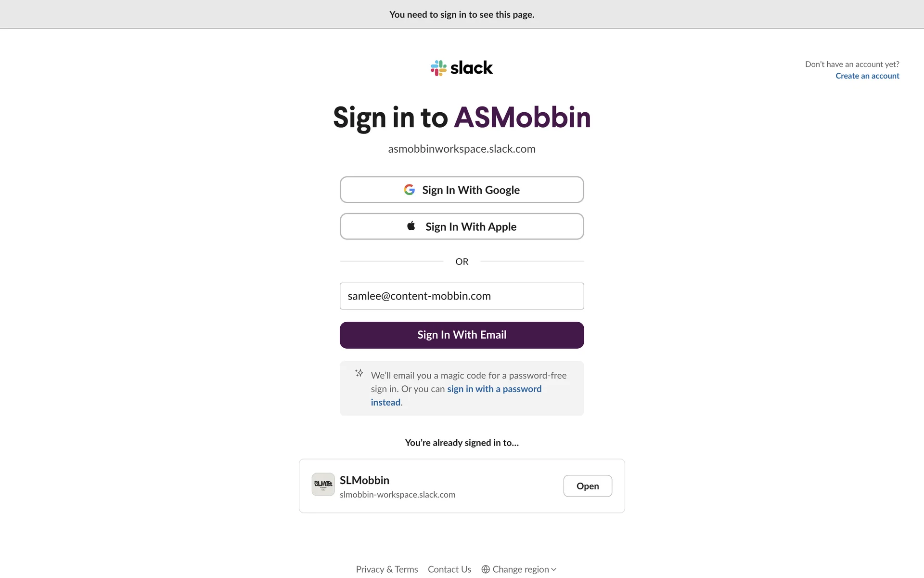This screenshot has width=924, height=578.
Task: Click the sparkle magic code icon
Action: [x=359, y=373]
